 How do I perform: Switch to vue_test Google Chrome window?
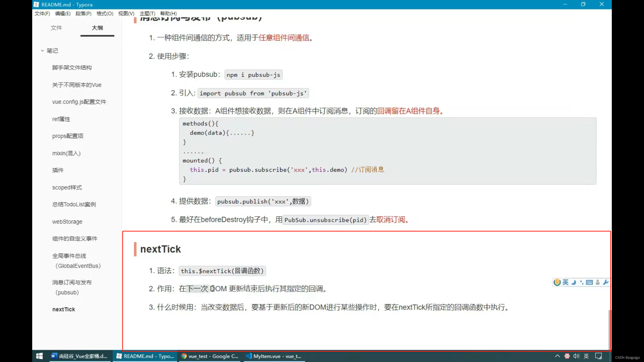tap(210, 356)
